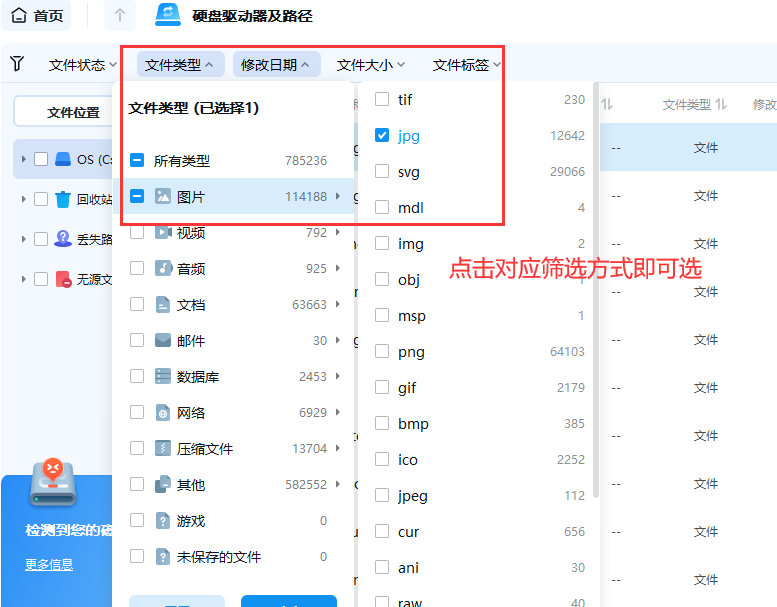The width and height of the screenshot is (777, 607).
Task: Check the ico file type
Action: pos(382,459)
